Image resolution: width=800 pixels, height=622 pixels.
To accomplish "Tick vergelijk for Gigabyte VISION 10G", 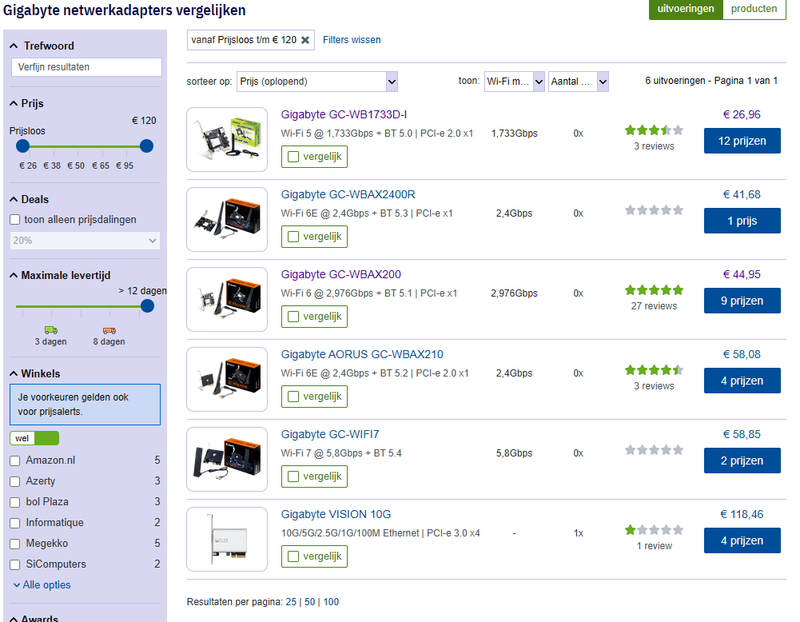I will [x=293, y=556].
